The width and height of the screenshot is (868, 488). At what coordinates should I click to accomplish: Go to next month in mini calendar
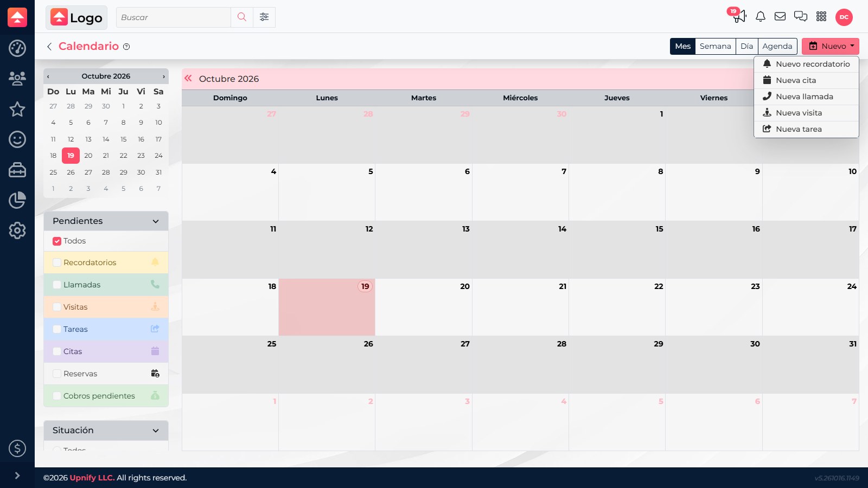(163, 76)
